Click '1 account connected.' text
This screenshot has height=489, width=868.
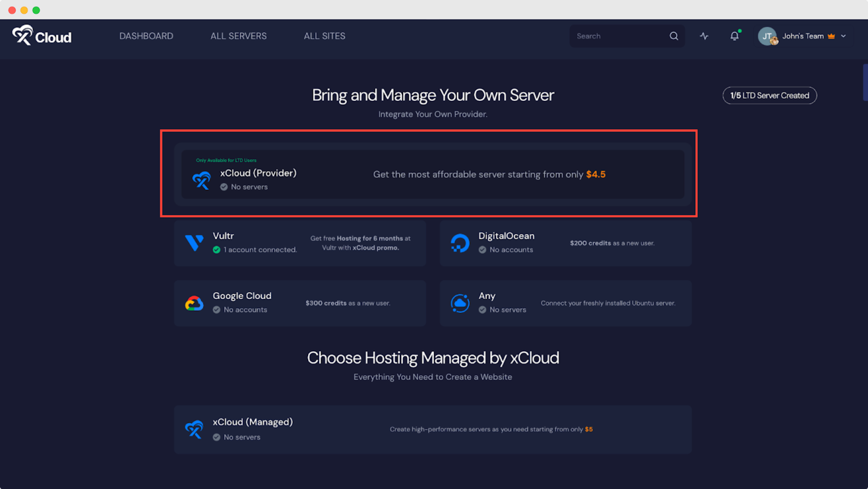coord(260,250)
